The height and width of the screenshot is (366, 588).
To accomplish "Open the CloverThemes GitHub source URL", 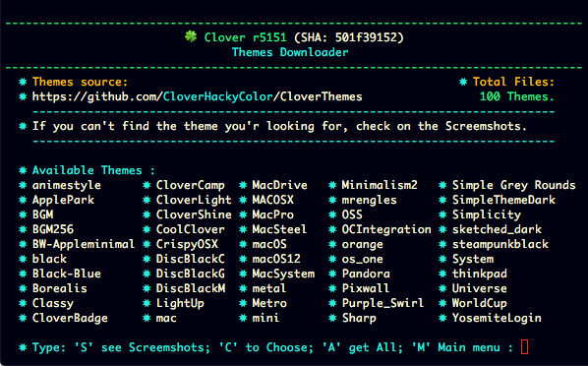I will click(198, 96).
